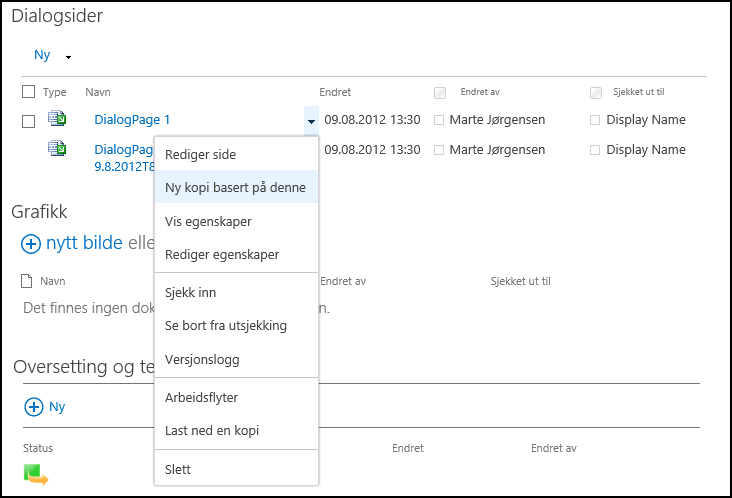This screenshot has height=498, width=732.
Task: Select Slett in the context menu
Action: click(236, 470)
